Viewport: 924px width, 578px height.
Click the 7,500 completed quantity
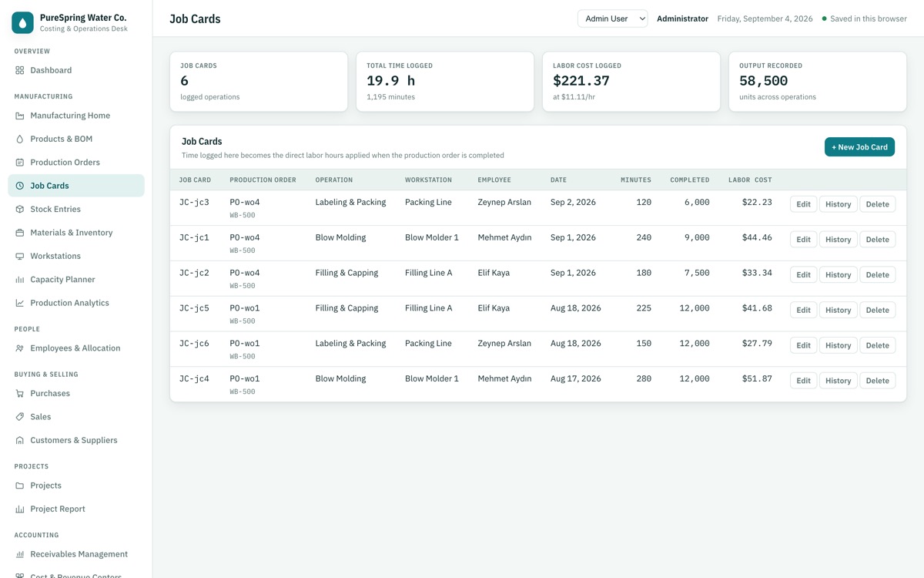[x=697, y=273]
